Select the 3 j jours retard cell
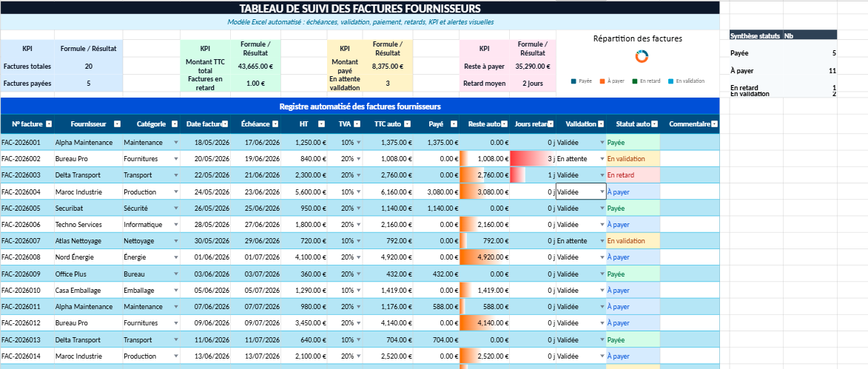Screen dimensions: 868x369 pyautogui.click(x=533, y=159)
